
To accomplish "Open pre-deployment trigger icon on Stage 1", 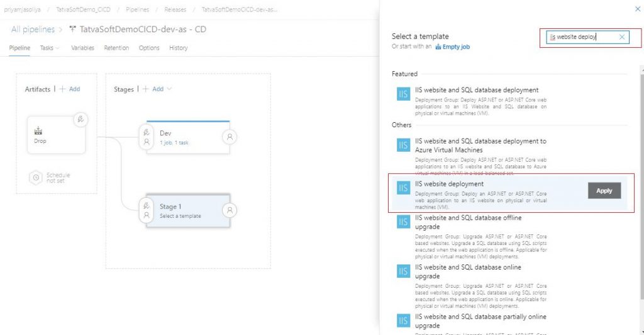I will (146, 205).
